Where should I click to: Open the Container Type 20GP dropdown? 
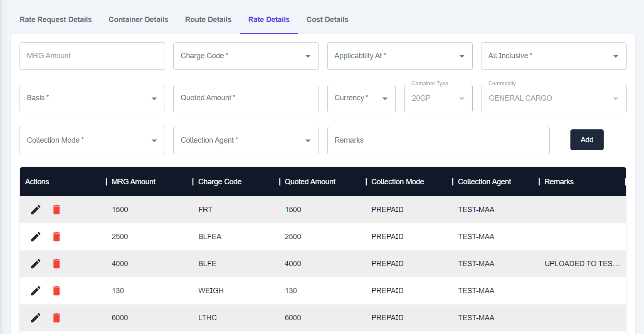pyautogui.click(x=438, y=99)
